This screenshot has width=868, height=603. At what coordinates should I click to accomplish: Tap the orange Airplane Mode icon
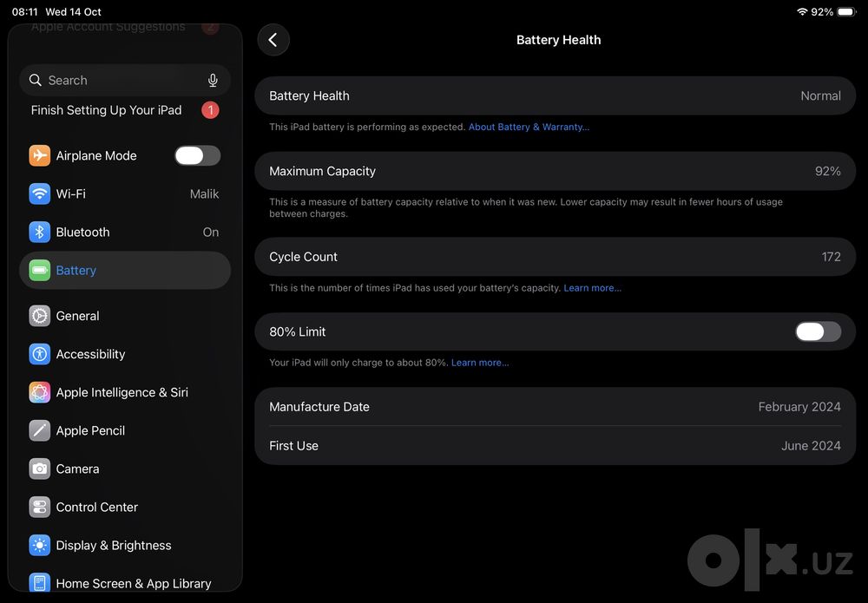(x=39, y=155)
